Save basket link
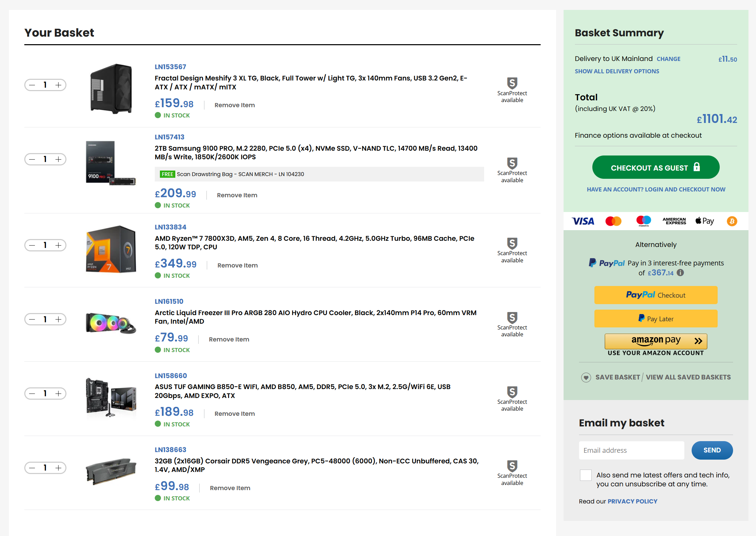Screen dimensions: 756x536 [618, 377]
